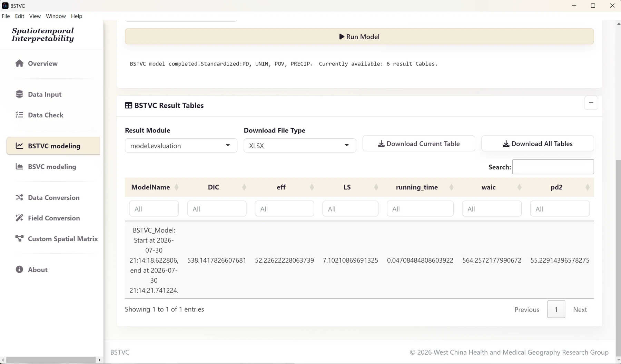Click the BSTVC app icon in title bar
The width and height of the screenshot is (621, 364).
coord(5,6)
